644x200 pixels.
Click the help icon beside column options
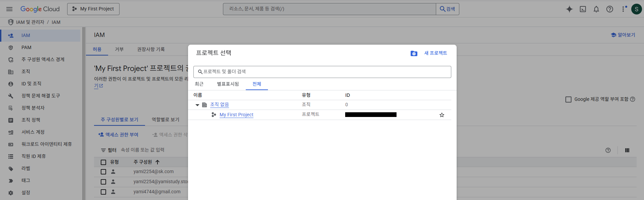pos(608,150)
